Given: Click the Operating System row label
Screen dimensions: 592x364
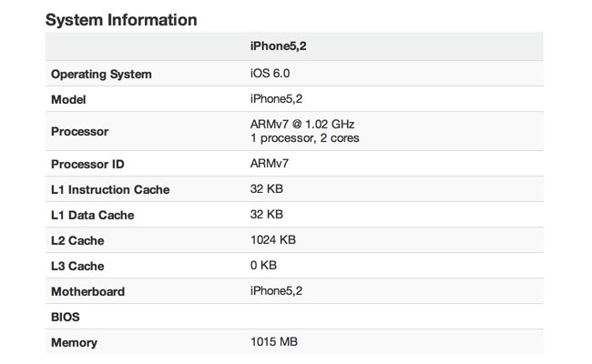Looking at the screenshot, I should tap(101, 74).
